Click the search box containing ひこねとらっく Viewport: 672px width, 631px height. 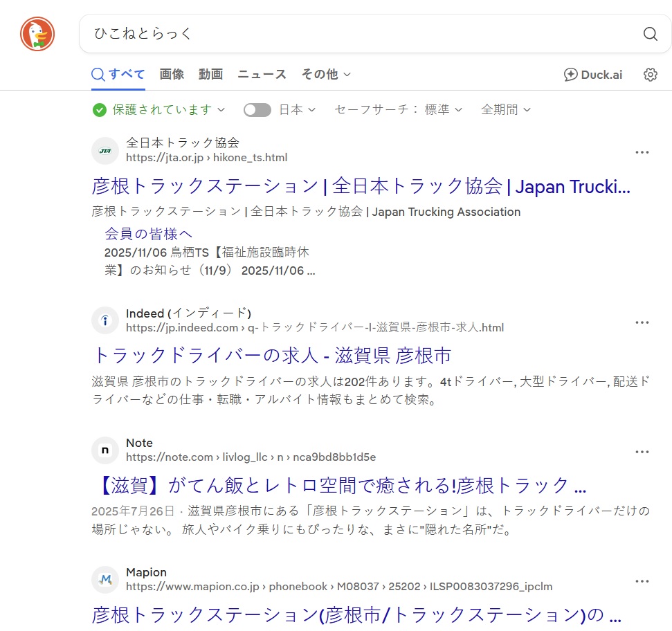point(360,34)
